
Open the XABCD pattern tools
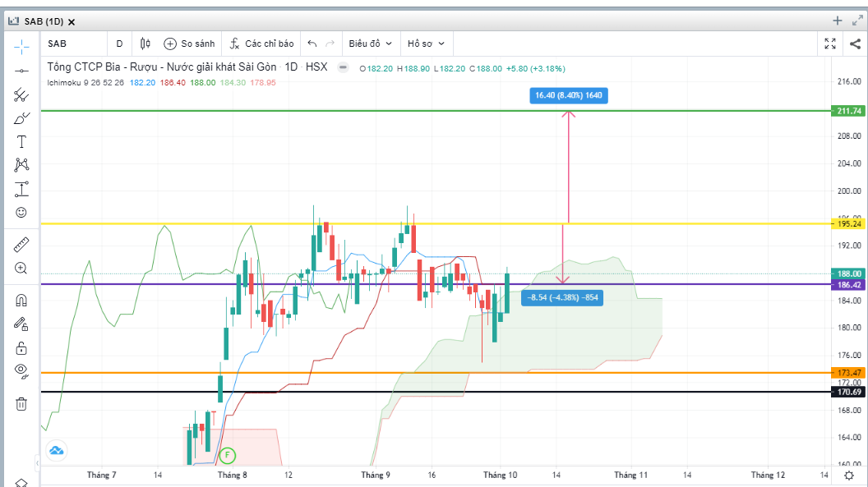click(x=21, y=165)
